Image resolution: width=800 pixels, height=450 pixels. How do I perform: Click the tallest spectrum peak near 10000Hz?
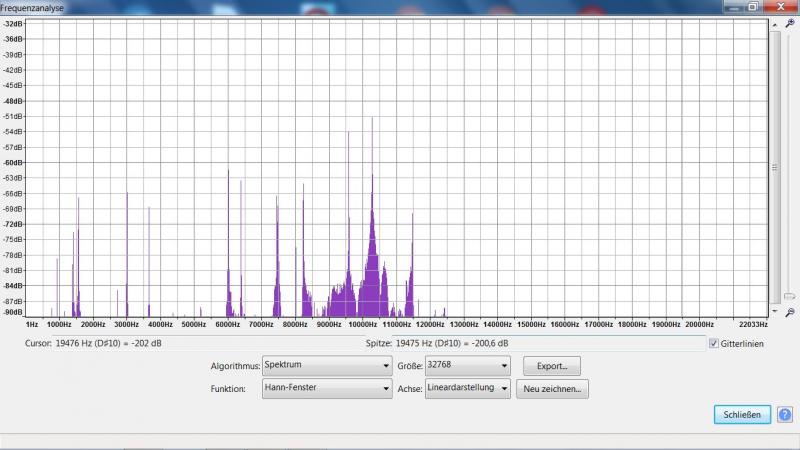372,200
